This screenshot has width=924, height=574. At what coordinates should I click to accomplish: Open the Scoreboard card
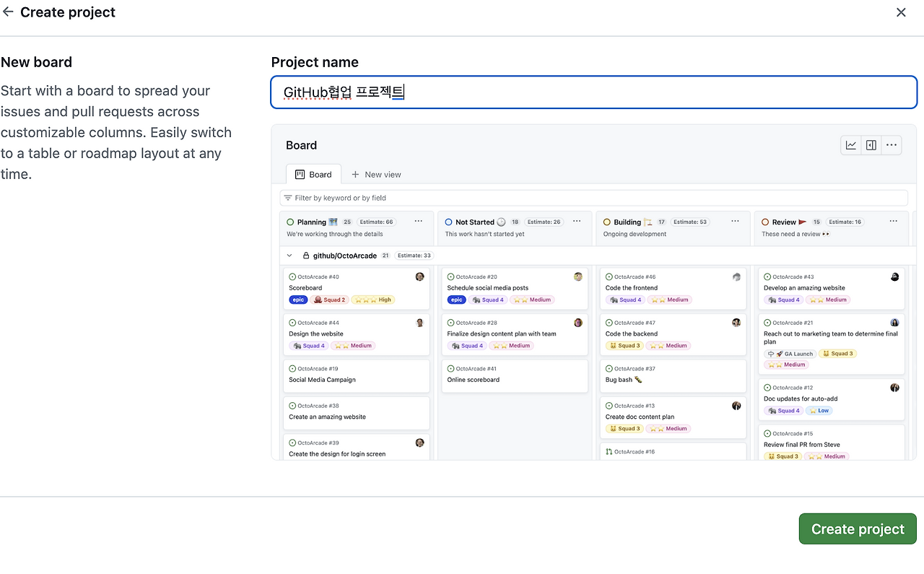pos(357,288)
